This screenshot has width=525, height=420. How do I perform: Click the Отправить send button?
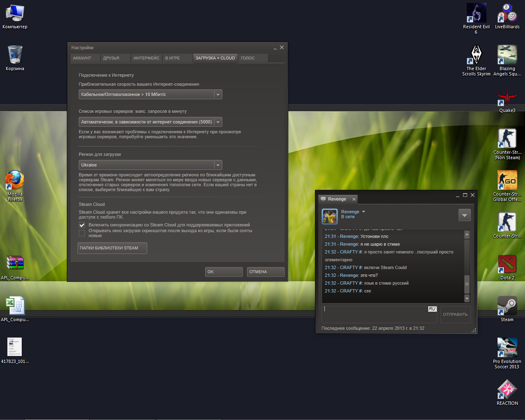pos(455,315)
